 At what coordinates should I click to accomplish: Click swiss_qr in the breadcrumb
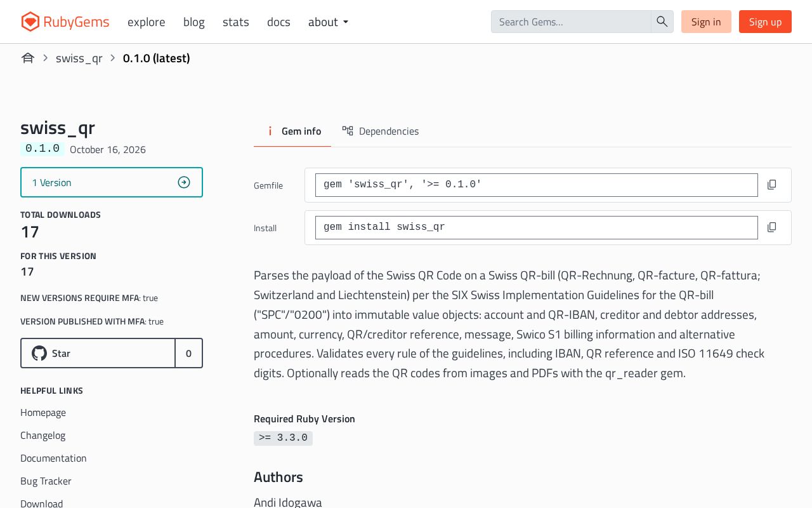[x=79, y=58]
